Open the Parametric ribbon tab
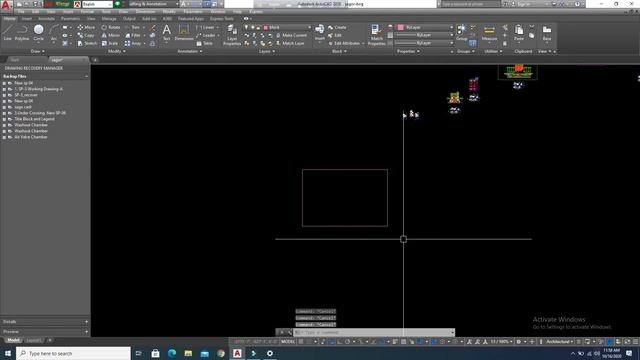The image size is (640, 360). (71, 18)
